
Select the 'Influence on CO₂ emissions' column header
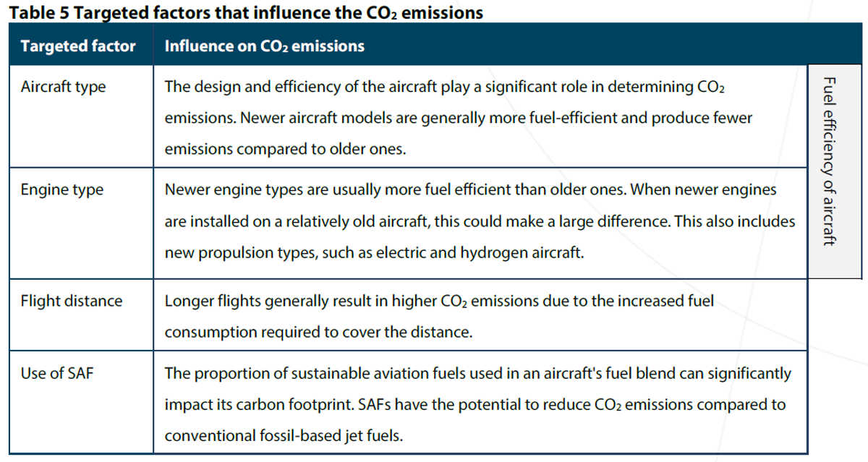tap(265, 46)
